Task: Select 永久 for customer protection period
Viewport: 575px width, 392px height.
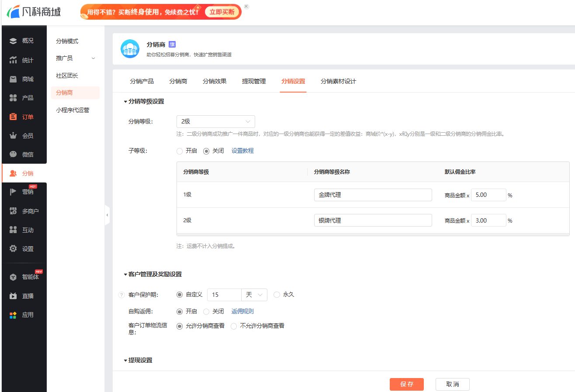Action: tap(277, 295)
